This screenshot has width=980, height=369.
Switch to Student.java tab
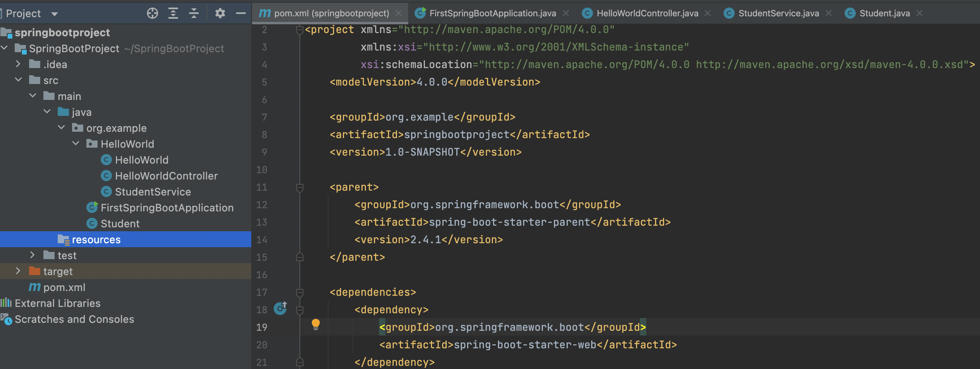(884, 13)
